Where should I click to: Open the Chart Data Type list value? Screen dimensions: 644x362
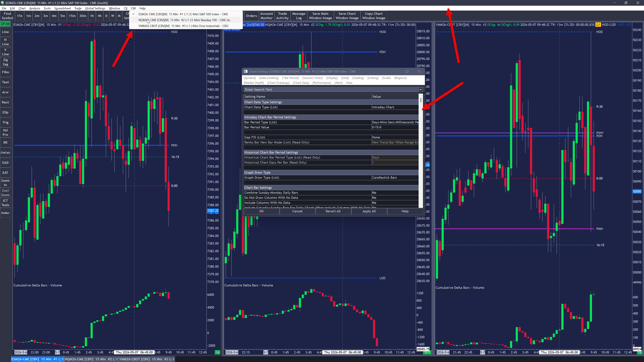(x=395, y=107)
